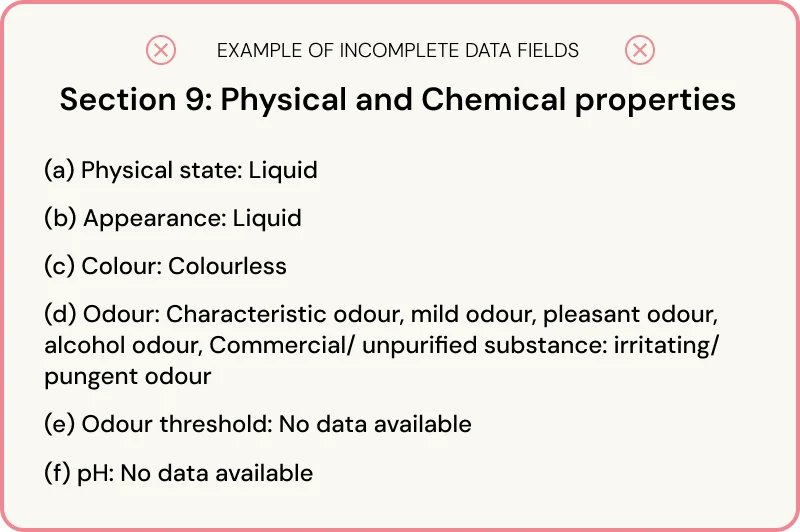This screenshot has width=800, height=532.
Task: Click the 'pleasant odour' phrase
Action: pyautogui.click(x=630, y=314)
